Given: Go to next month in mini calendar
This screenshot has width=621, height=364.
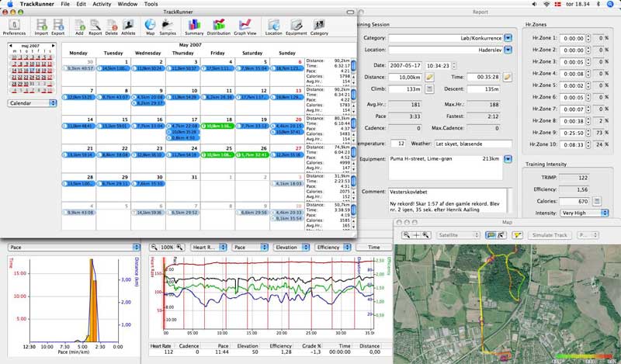Looking at the screenshot, I should click(54, 46).
